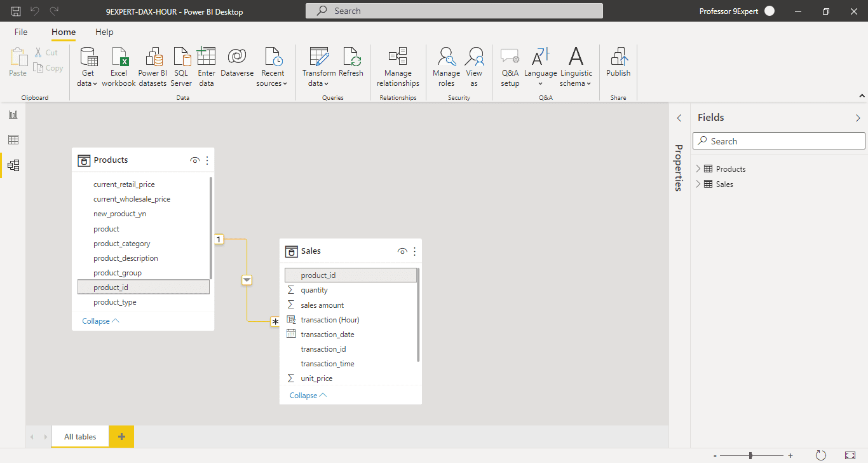Screen dimensions: 868x463
Task: Switch to Data view in sidebar
Action: click(13, 140)
